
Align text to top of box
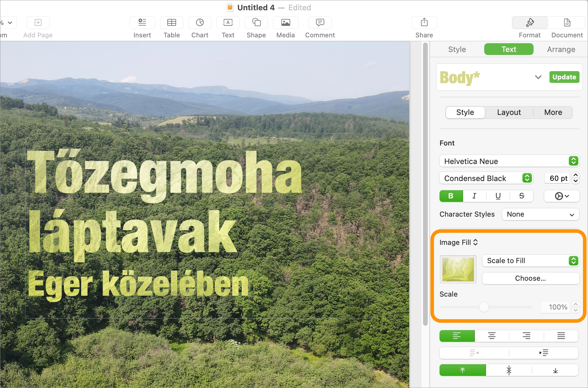[x=462, y=370]
